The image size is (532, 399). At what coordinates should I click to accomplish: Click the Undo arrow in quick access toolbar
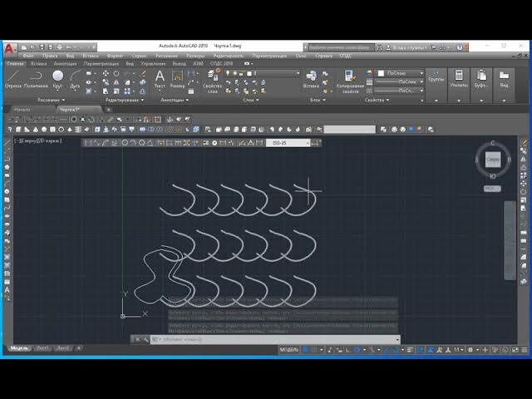68,47
